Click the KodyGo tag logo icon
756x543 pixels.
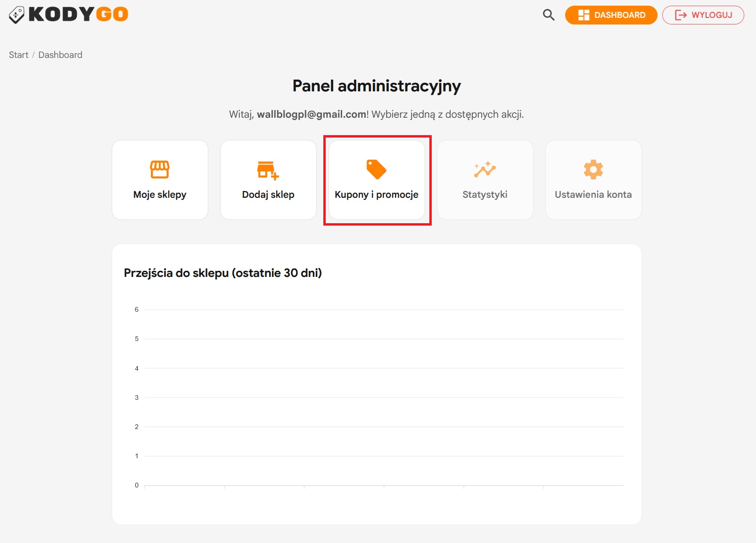(16, 15)
